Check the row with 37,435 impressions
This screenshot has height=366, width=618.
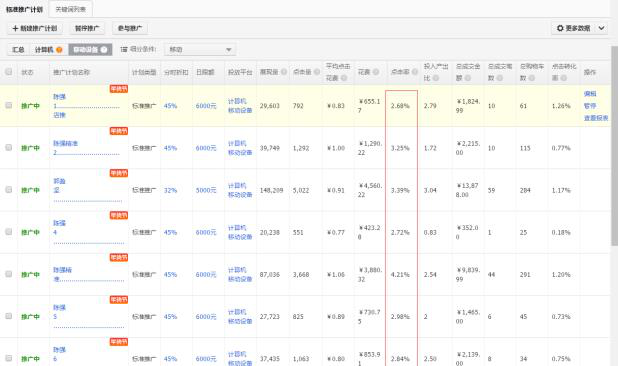point(8,358)
